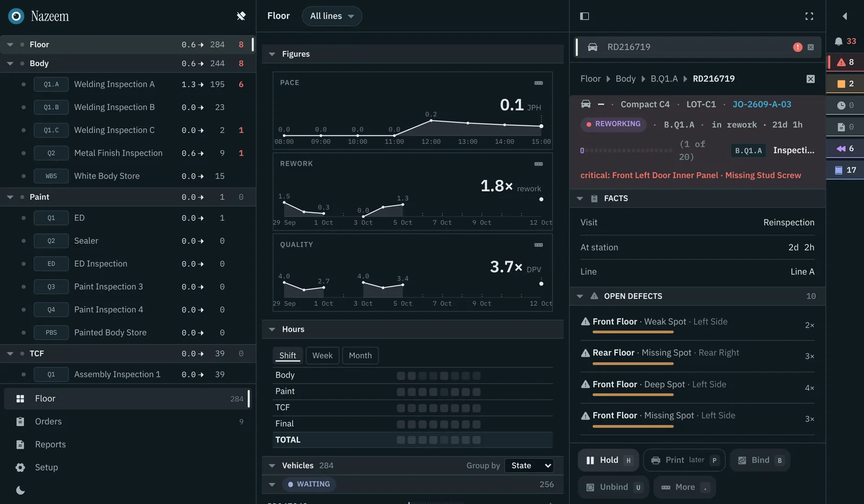Toggle the side panel layout icon

coord(584,16)
